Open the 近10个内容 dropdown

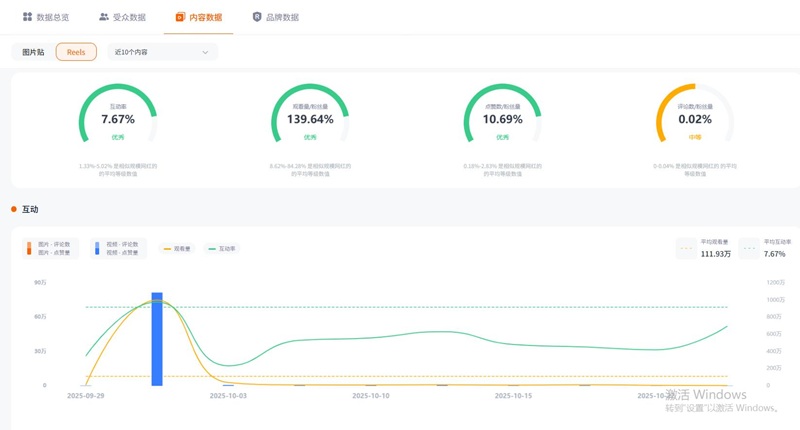coord(162,52)
